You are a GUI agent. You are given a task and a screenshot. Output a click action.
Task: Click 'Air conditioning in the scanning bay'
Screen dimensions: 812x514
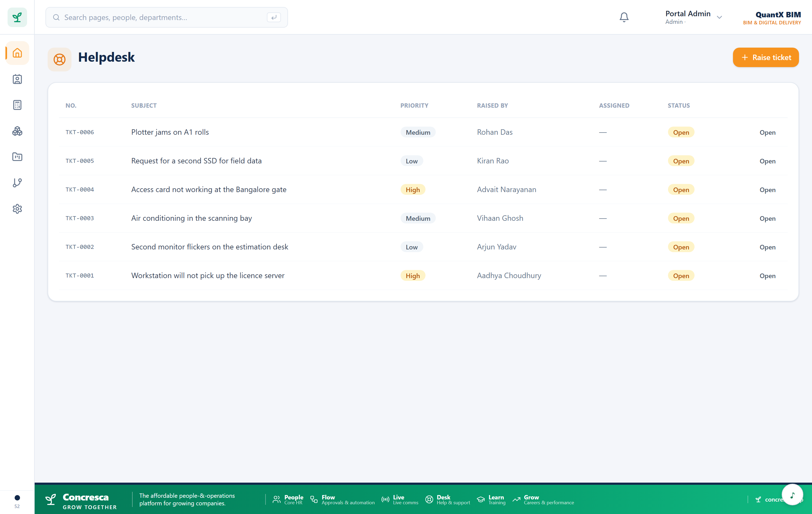tap(192, 218)
